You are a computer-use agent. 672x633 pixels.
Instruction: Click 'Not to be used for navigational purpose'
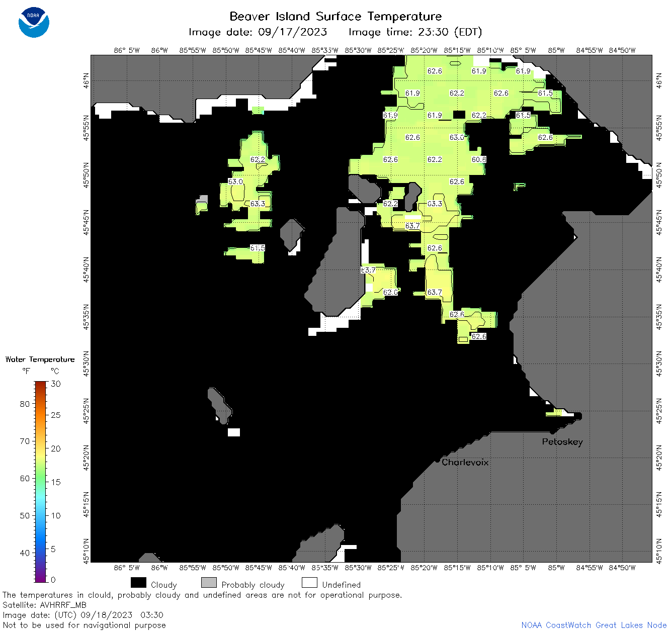coord(84,625)
